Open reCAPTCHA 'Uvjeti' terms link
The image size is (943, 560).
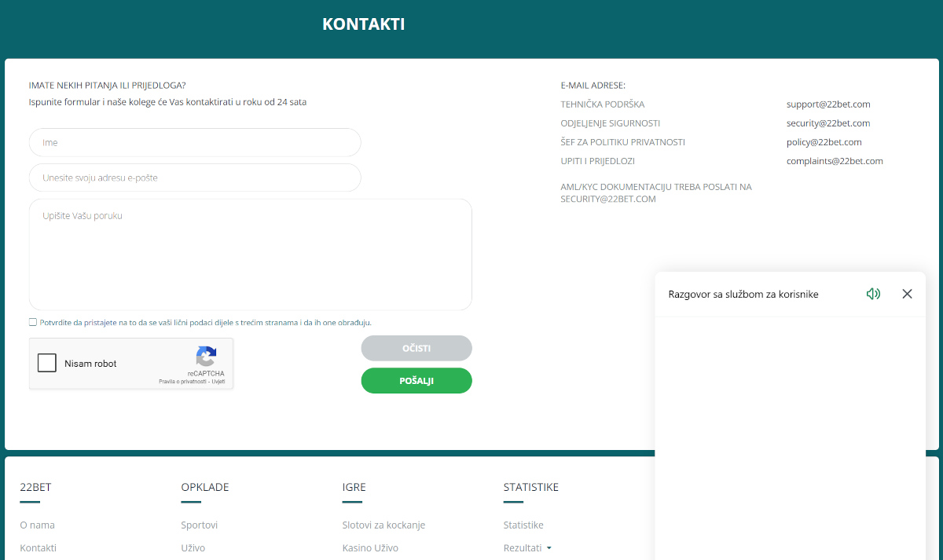coord(218,382)
